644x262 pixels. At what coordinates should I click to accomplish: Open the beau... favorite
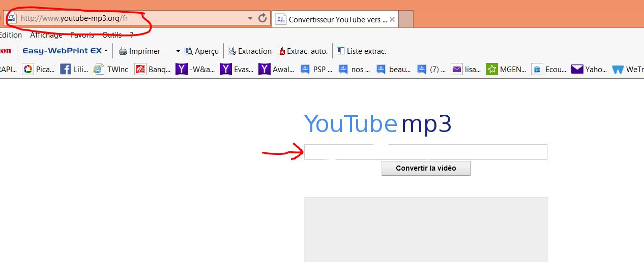[393, 69]
